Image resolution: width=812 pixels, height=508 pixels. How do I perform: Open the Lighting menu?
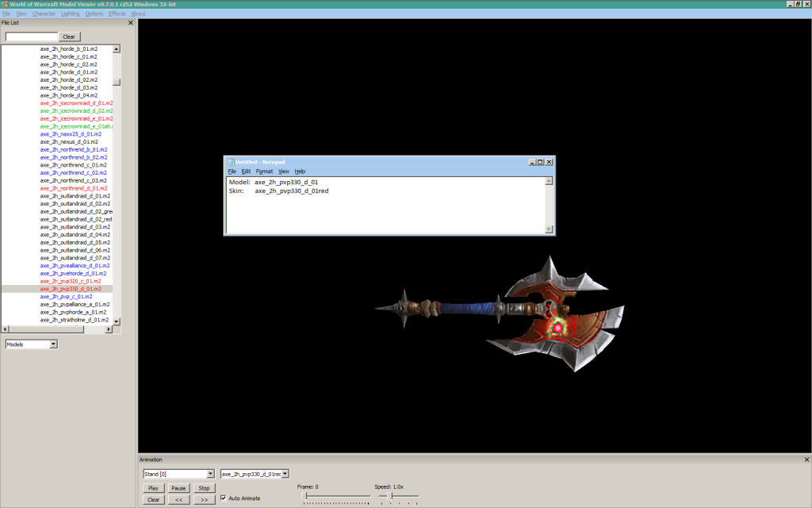71,14
